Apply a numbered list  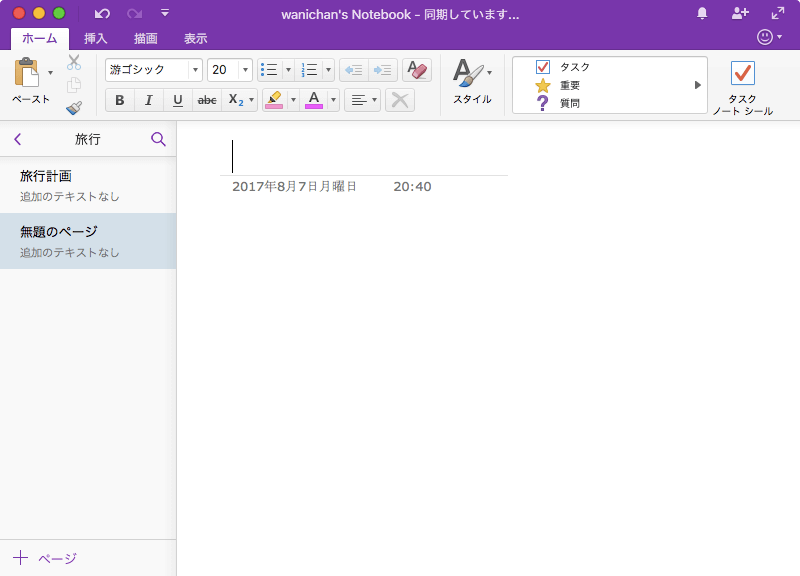click(309, 70)
